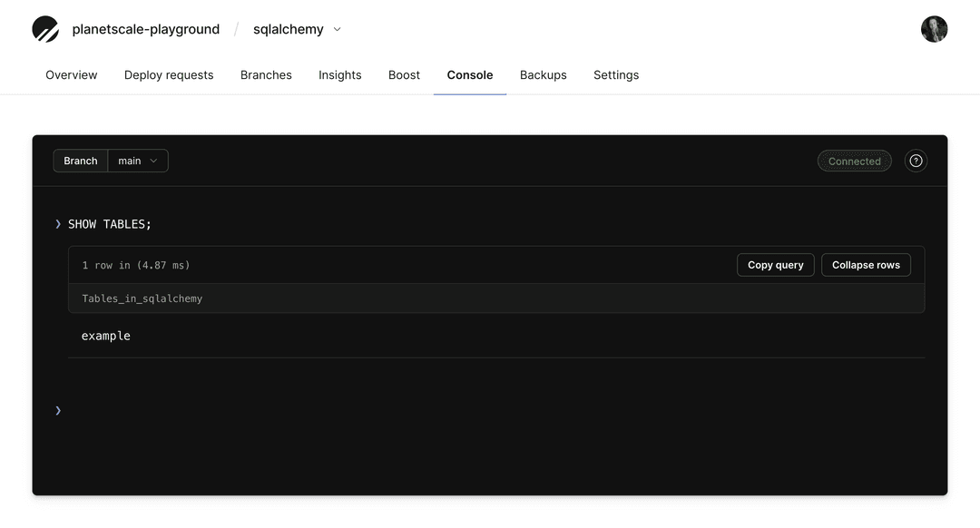This screenshot has width=980, height=528.
Task: Select the example table result row
Action: click(x=106, y=335)
